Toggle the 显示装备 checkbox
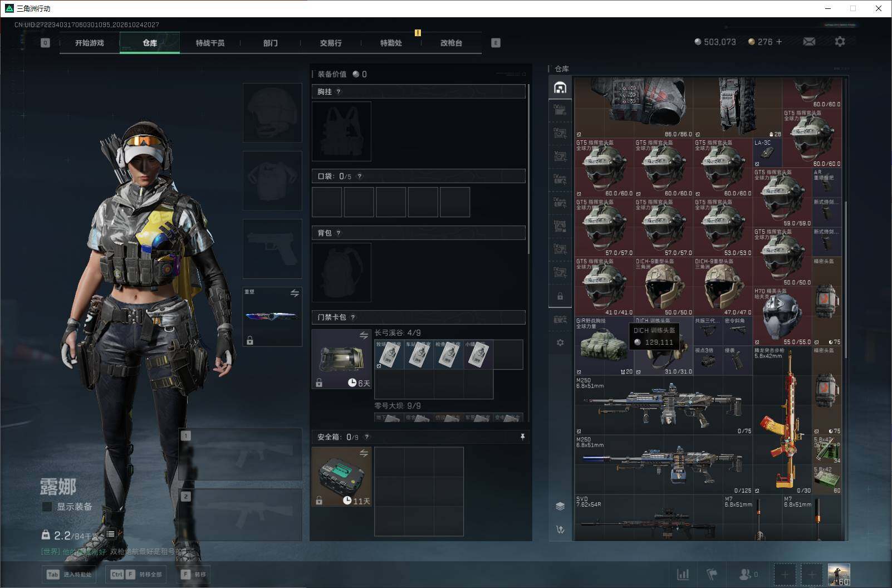892x588 pixels. 47,507
